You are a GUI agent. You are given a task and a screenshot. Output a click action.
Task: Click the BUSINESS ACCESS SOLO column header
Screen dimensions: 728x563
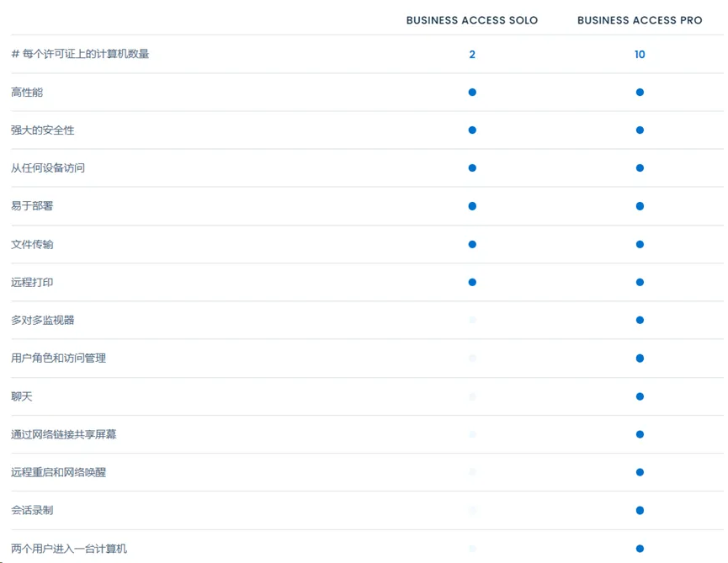(x=471, y=20)
